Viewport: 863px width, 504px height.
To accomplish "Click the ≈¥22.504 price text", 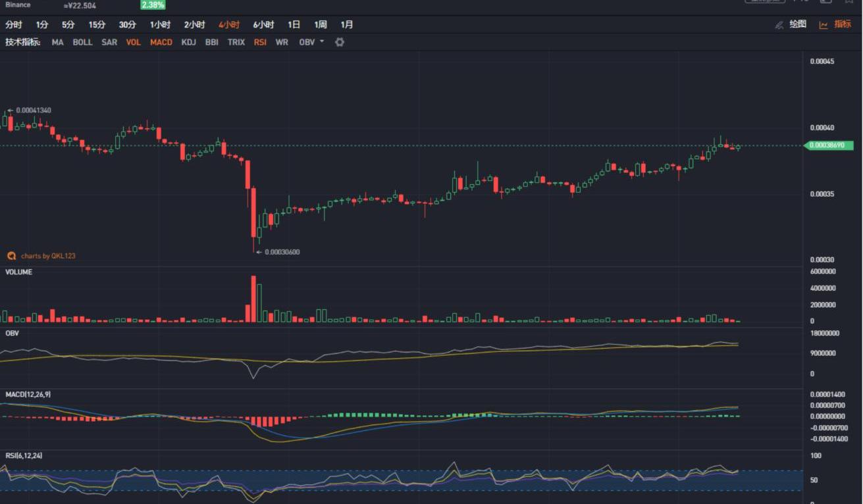I will [80, 5].
